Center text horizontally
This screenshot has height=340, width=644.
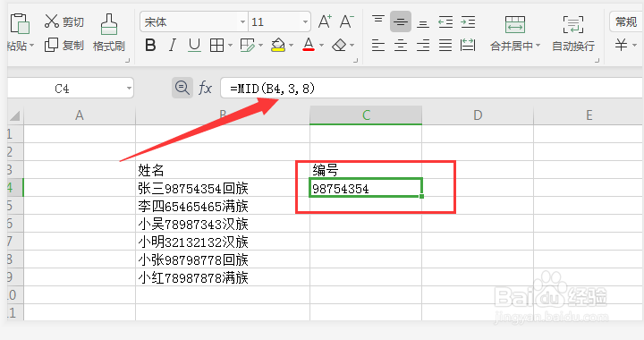coord(401,45)
